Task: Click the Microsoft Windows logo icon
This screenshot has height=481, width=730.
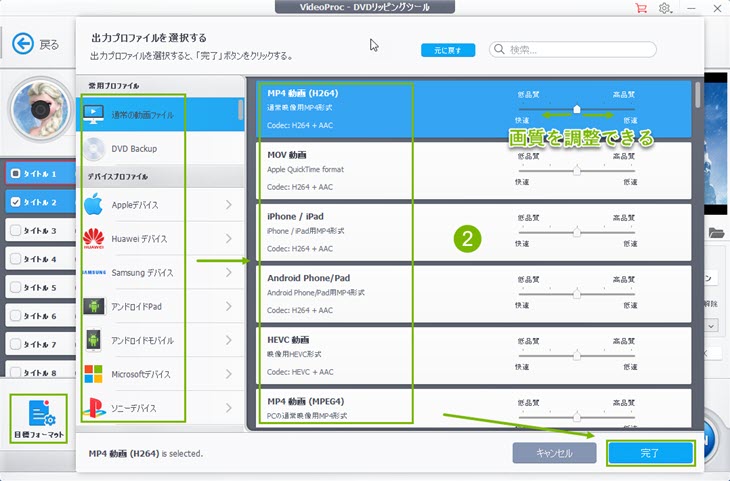Action: [x=94, y=374]
